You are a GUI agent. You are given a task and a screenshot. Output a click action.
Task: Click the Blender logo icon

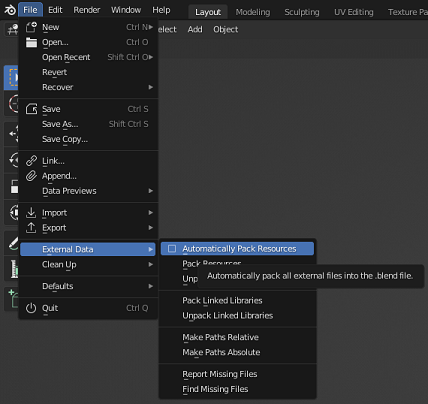tap(10, 10)
